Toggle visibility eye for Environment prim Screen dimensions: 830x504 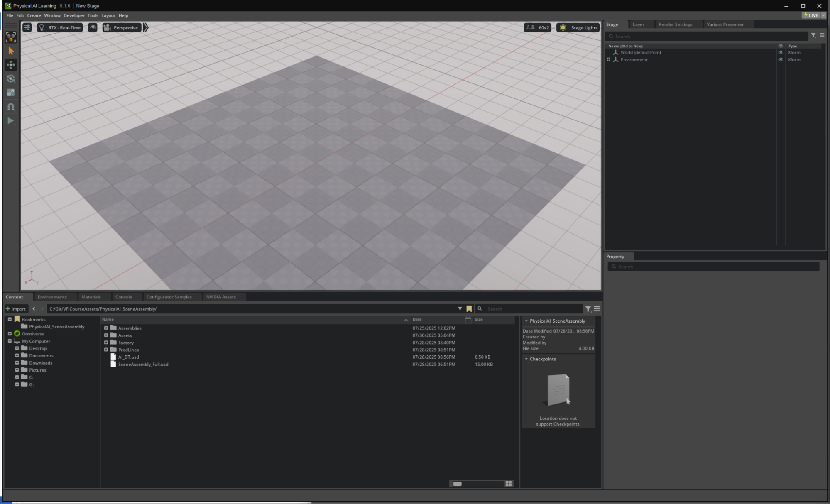[780, 59]
